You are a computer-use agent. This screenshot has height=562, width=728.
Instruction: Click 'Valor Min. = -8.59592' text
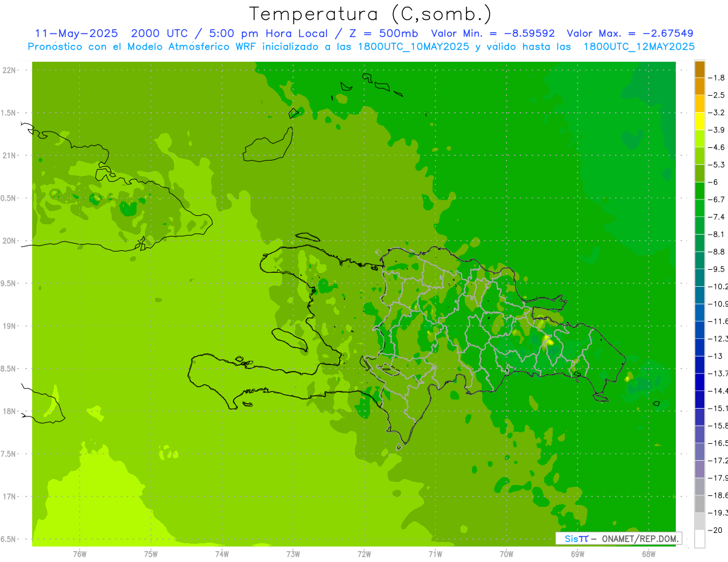coord(493,33)
